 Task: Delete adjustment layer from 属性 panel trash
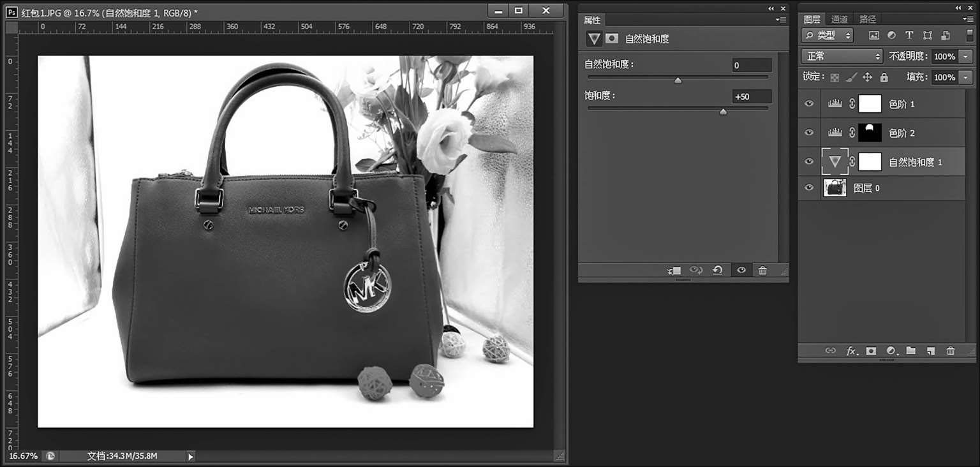762,271
